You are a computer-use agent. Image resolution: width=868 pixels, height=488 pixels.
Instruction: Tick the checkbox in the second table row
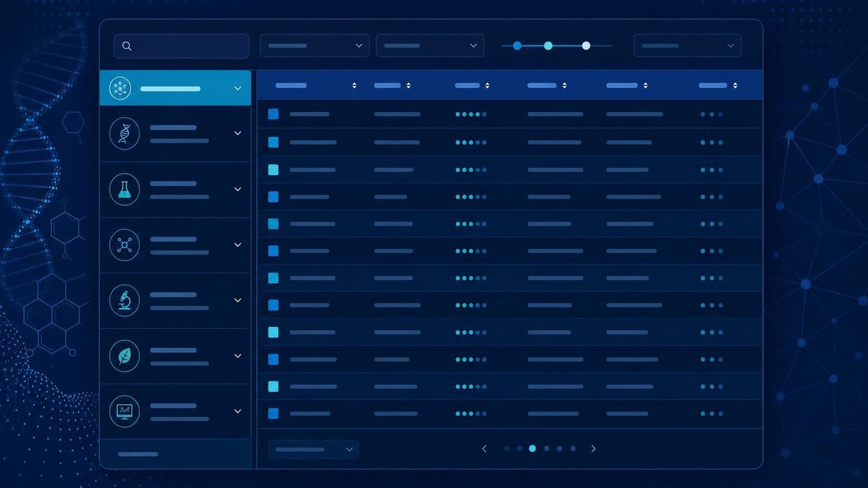click(x=273, y=142)
